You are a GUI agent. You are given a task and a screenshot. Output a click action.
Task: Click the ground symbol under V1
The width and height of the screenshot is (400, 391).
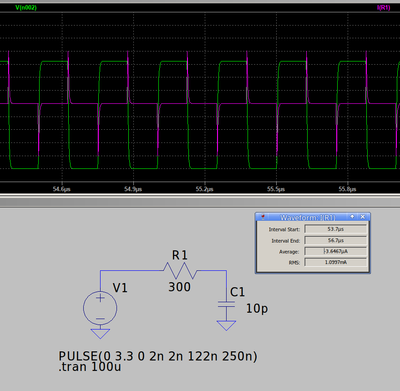tap(100, 334)
